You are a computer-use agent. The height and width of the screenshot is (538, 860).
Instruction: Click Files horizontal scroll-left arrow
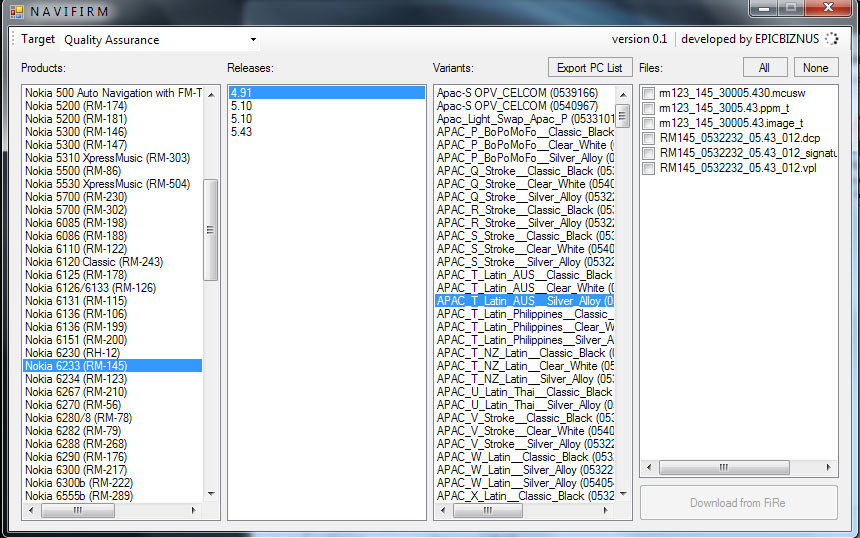coord(649,467)
